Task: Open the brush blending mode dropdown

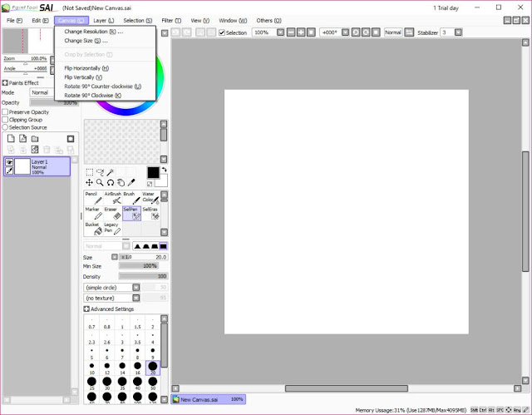Action: pos(126,246)
